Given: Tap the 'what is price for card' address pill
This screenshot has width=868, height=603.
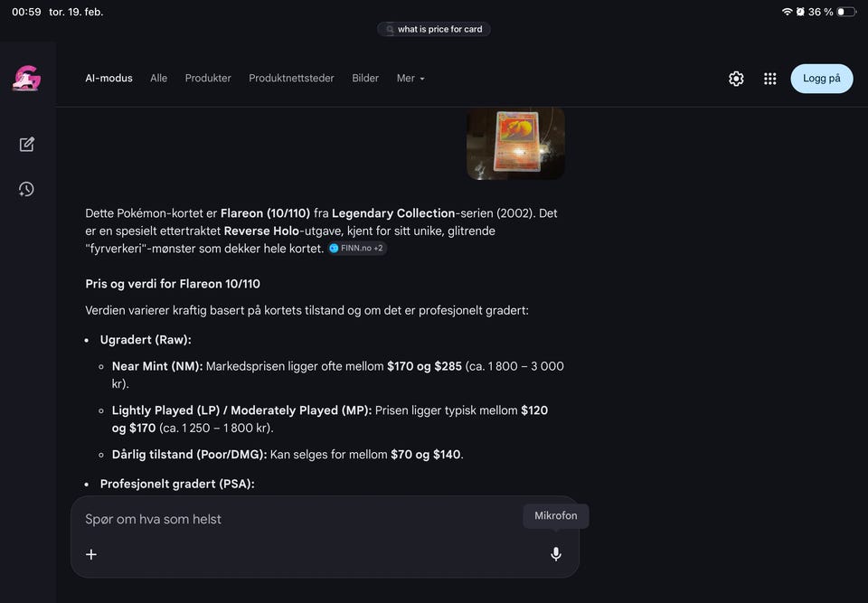Looking at the screenshot, I should 434,29.
